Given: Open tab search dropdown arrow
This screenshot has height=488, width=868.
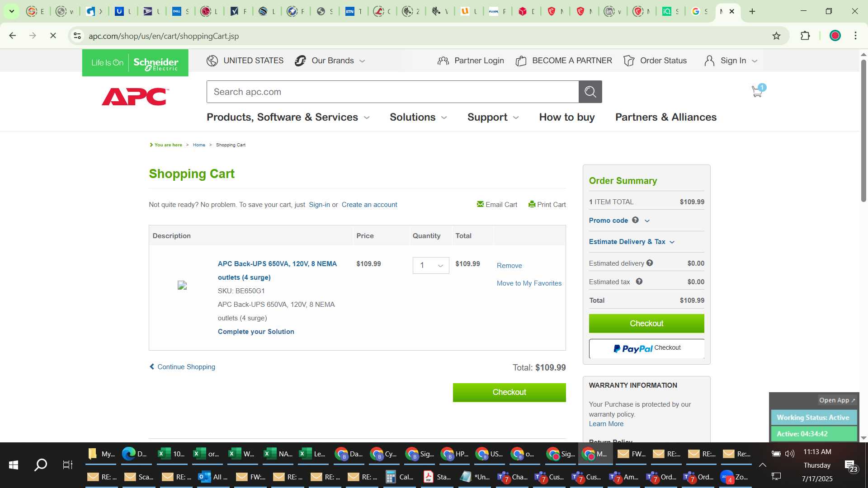Looking at the screenshot, I should (x=12, y=11).
